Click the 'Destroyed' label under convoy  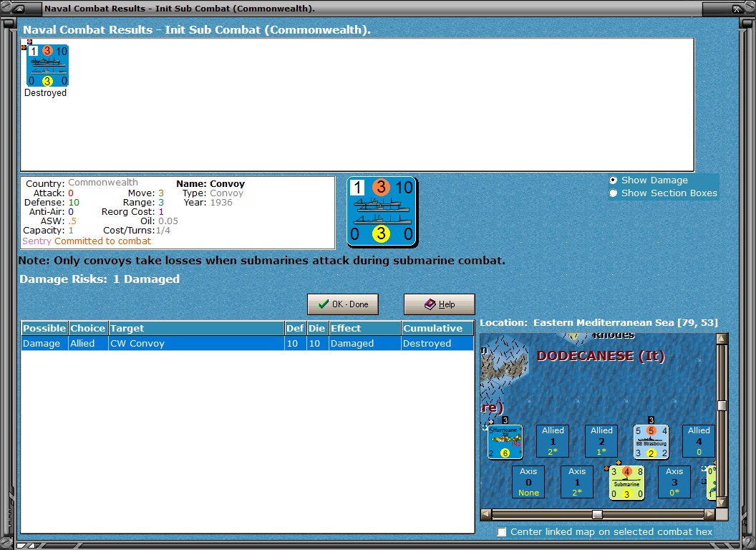click(x=45, y=92)
